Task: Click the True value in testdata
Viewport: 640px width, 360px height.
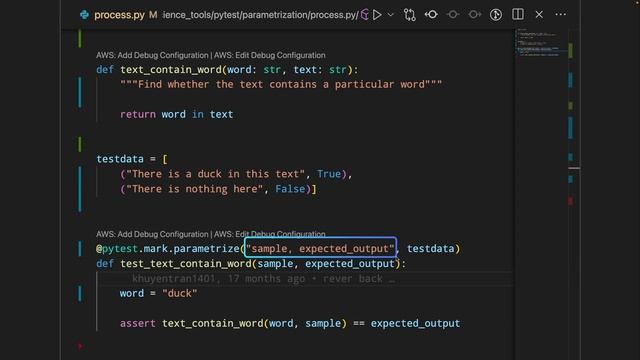Action: 329,174
